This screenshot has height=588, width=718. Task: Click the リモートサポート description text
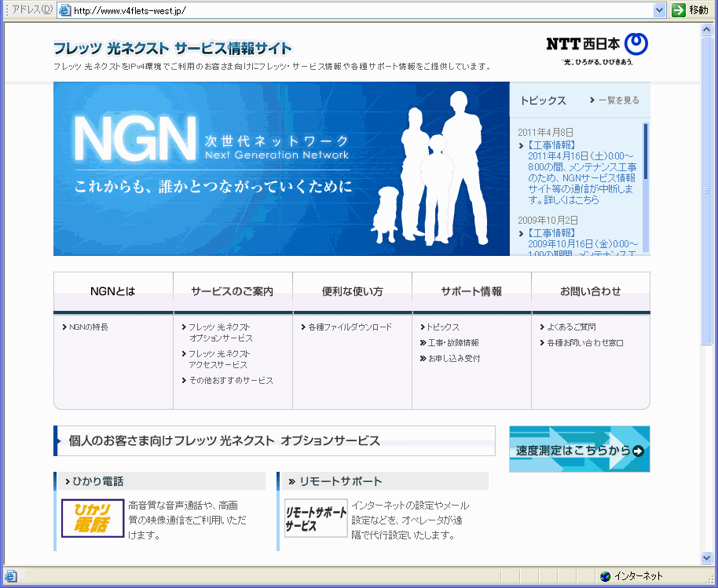(410, 520)
